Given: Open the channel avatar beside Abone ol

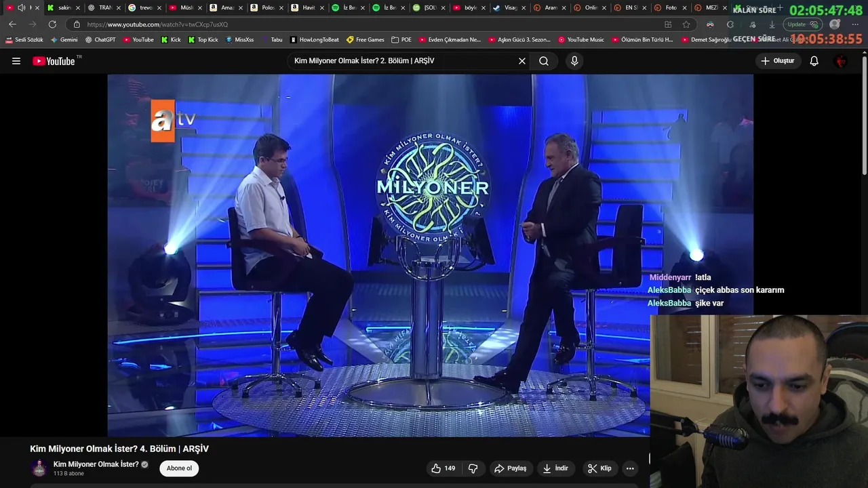Looking at the screenshot, I should coord(39,468).
